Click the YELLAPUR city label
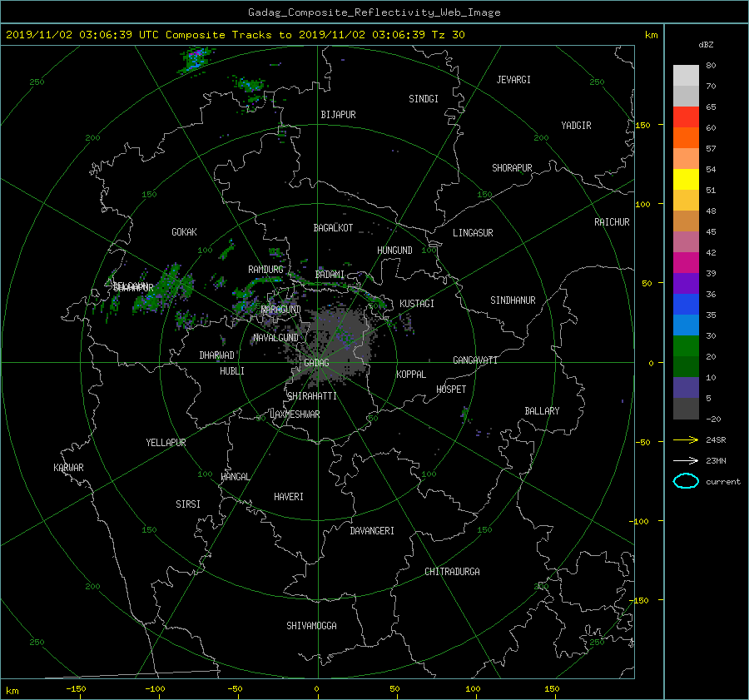This screenshot has height=700, width=749. 166,443
